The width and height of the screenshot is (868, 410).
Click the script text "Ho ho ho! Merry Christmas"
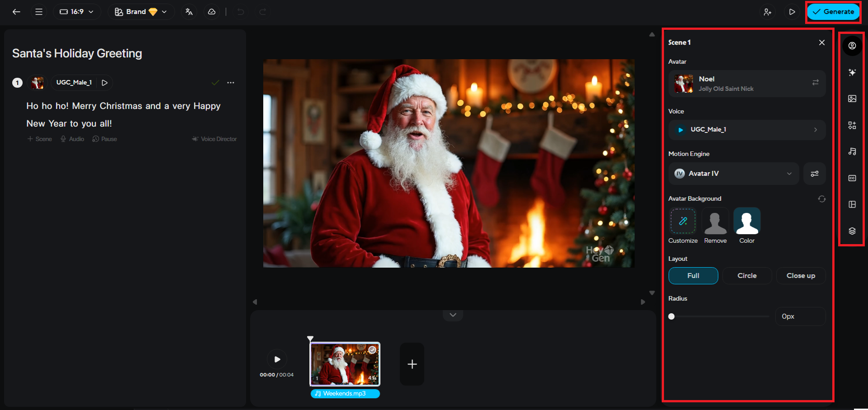pos(84,106)
